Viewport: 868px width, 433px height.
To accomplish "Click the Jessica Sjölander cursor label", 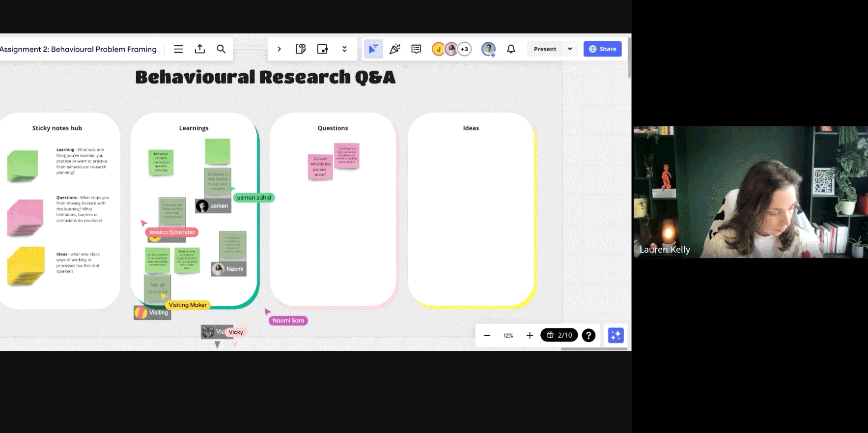I will 171,232.
